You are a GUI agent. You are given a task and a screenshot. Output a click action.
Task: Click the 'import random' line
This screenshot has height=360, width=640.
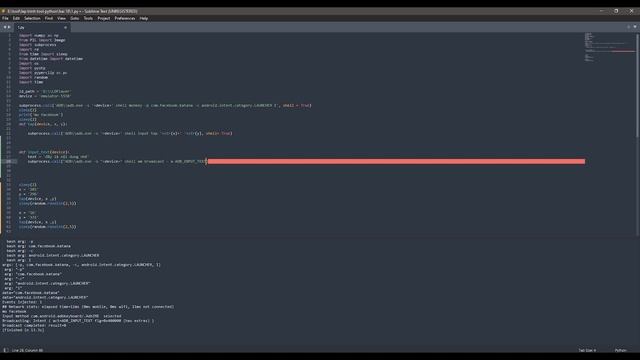tap(33, 78)
